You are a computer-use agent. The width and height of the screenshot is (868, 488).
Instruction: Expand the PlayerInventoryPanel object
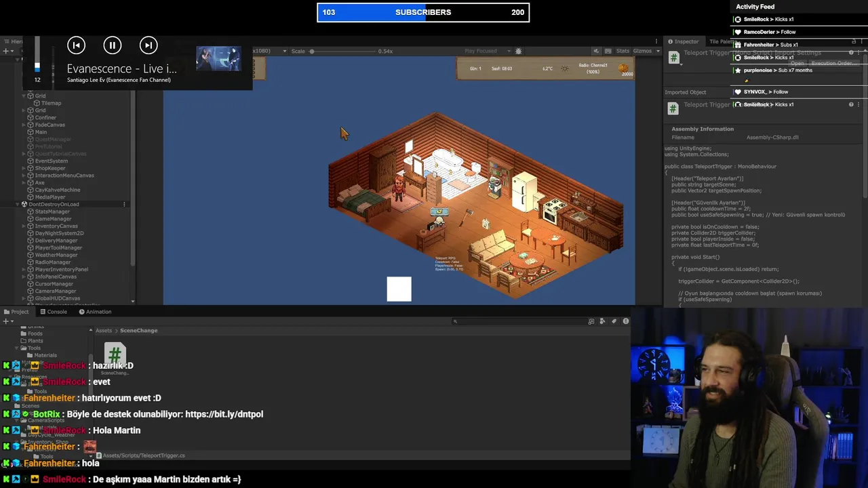(24, 269)
